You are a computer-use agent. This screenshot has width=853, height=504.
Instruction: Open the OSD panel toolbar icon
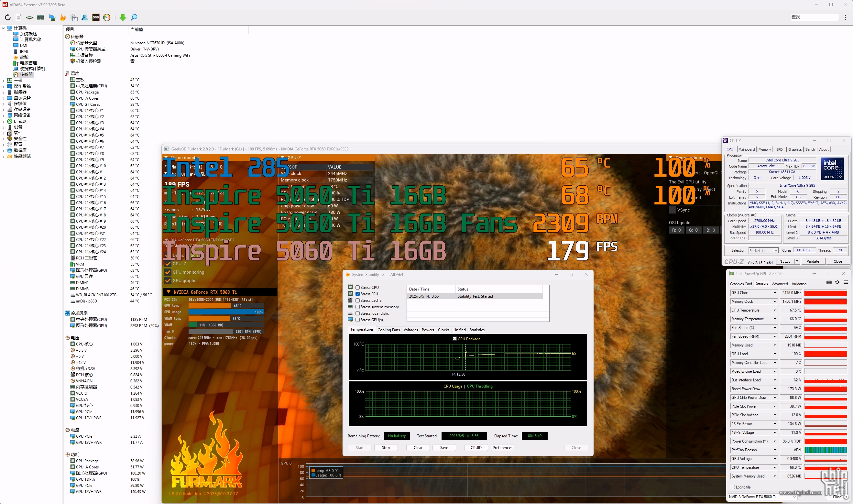coord(96,17)
